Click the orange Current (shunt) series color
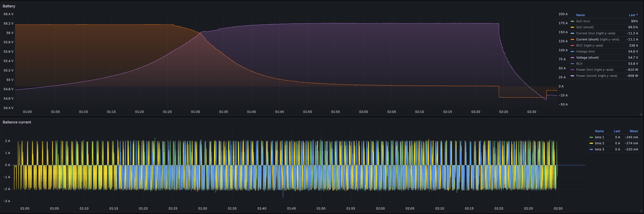This screenshot has height=214, width=644. 572,39
